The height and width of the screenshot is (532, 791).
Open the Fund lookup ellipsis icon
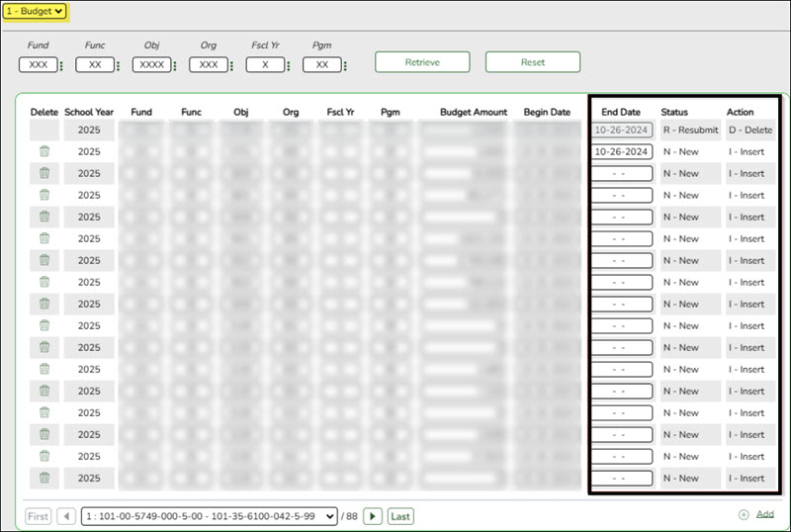click(x=61, y=66)
